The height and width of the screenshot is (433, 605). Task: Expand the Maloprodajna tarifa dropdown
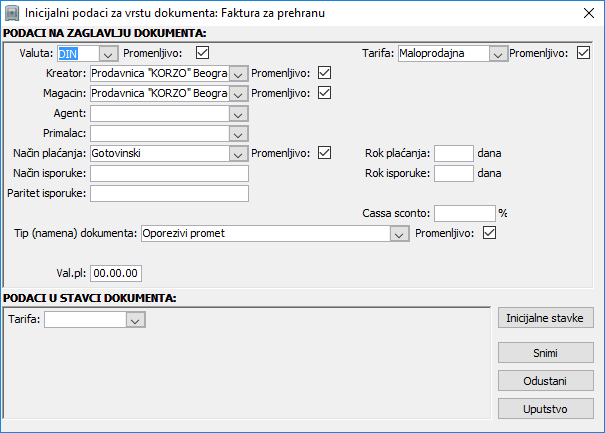(497, 53)
